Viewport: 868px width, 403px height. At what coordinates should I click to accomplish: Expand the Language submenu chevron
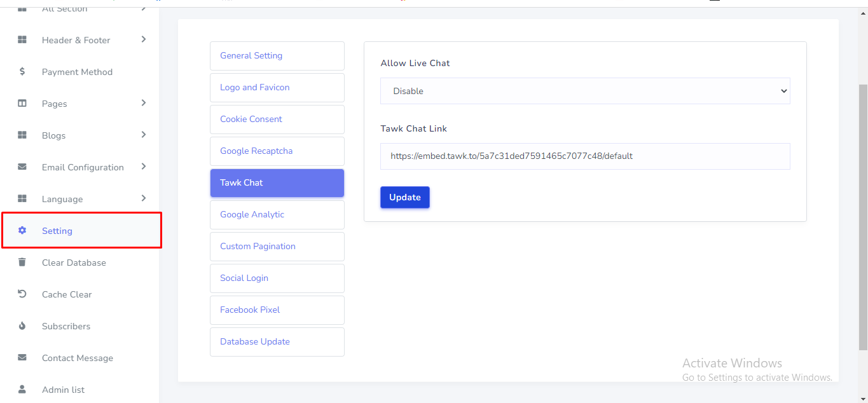144,198
